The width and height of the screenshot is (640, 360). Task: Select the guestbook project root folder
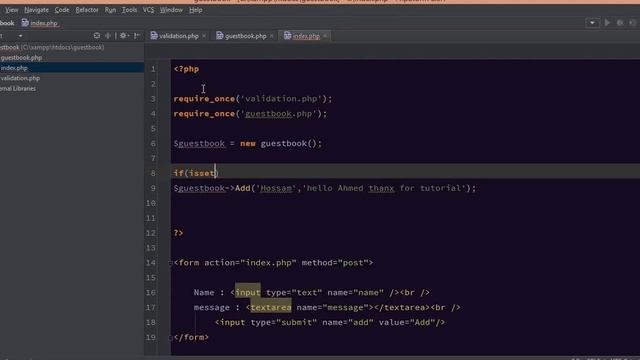[52, 47]
